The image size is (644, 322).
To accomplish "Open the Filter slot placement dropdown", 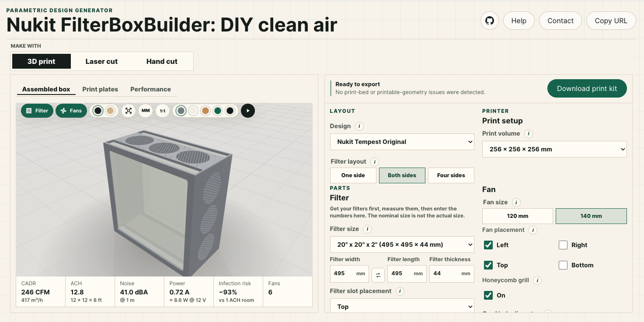I will point(402,307).
